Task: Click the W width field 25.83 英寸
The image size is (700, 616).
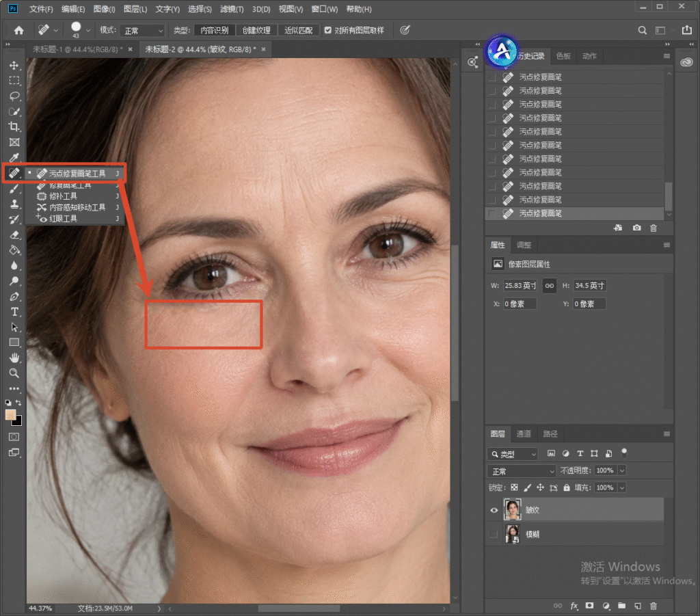Action: tap(520, 286)
